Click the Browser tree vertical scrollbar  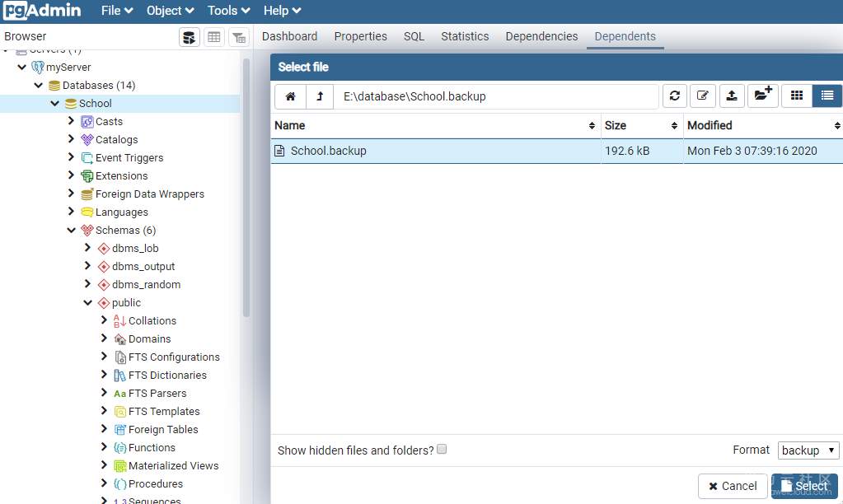pos(246,188)
